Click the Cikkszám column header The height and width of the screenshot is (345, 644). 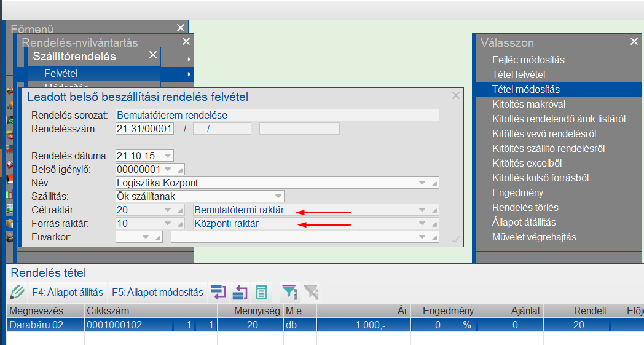(128, 311)
